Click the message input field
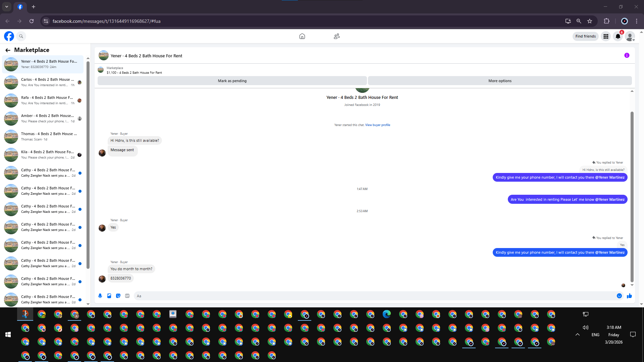The width and height of the screenshot is (644, 362). tap(369, 296)
